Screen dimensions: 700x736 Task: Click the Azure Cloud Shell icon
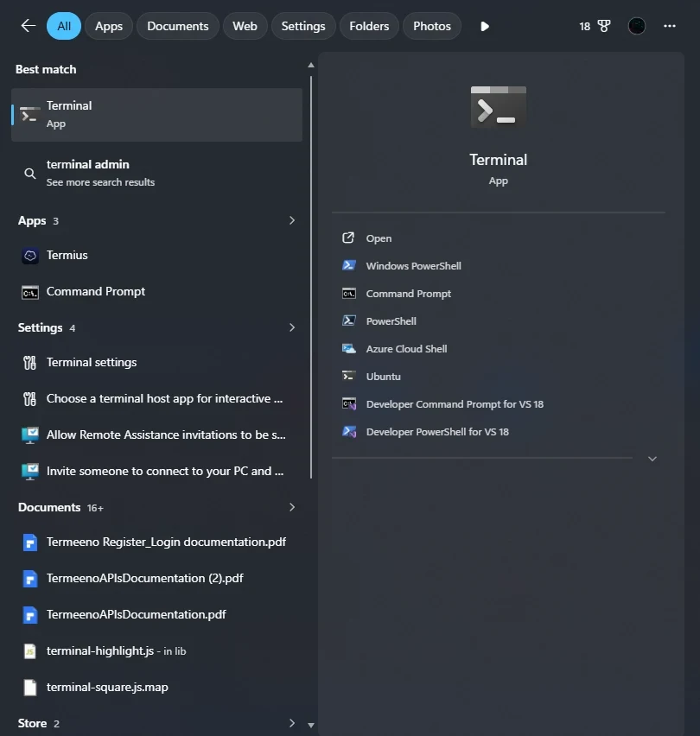349,348
